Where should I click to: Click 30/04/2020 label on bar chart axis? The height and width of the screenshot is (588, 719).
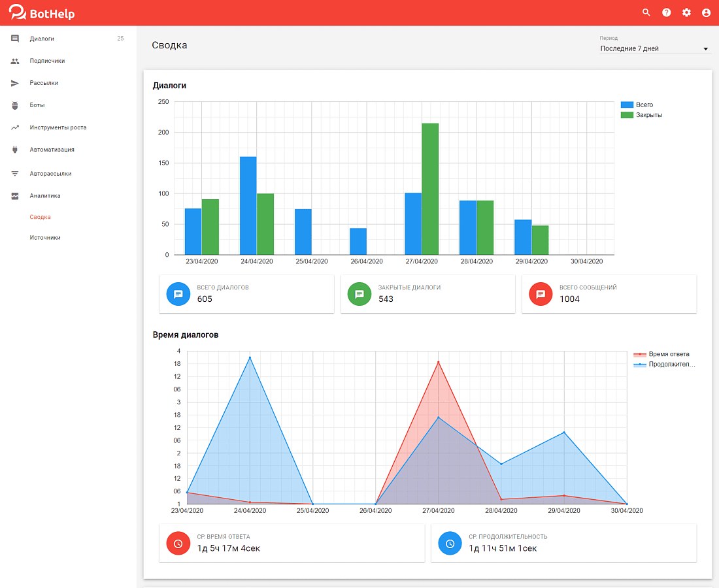586,261
